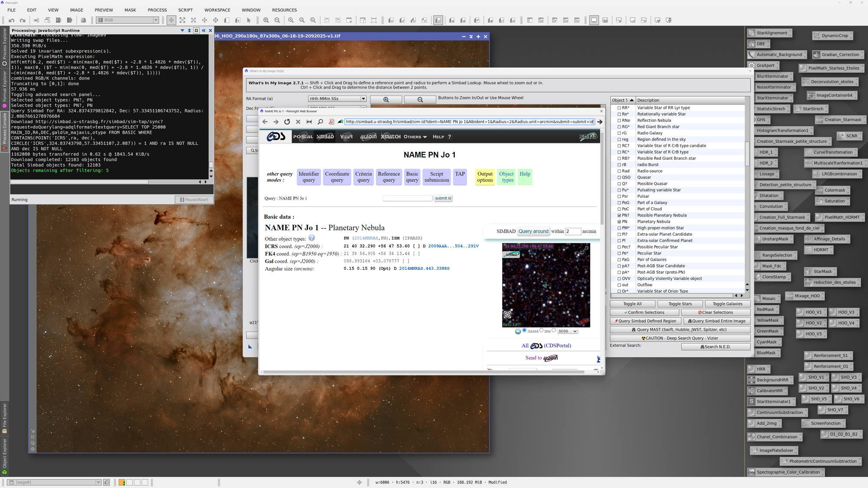868x488 pixels.
Task: Open the DynamicCrop process icon
Action: 832,36
